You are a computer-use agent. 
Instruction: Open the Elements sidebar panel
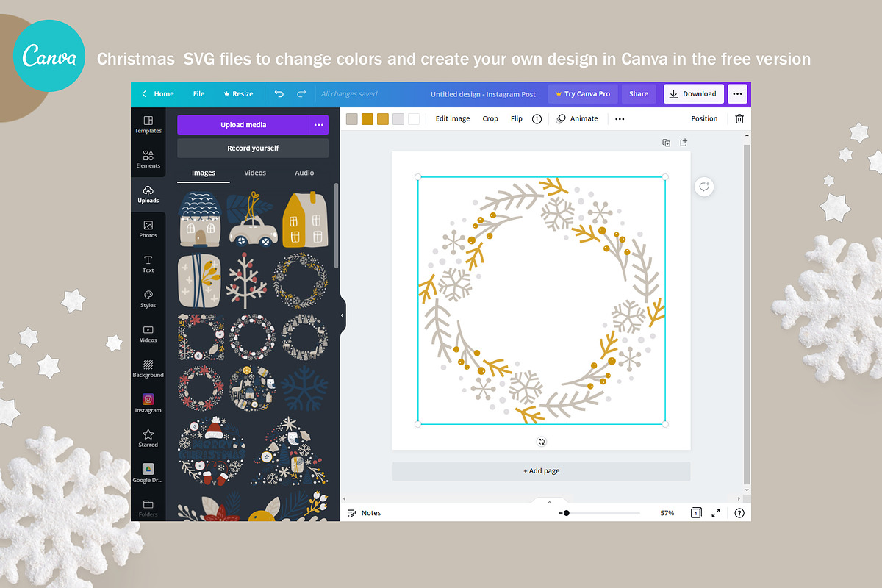click(x=148, y=159)
